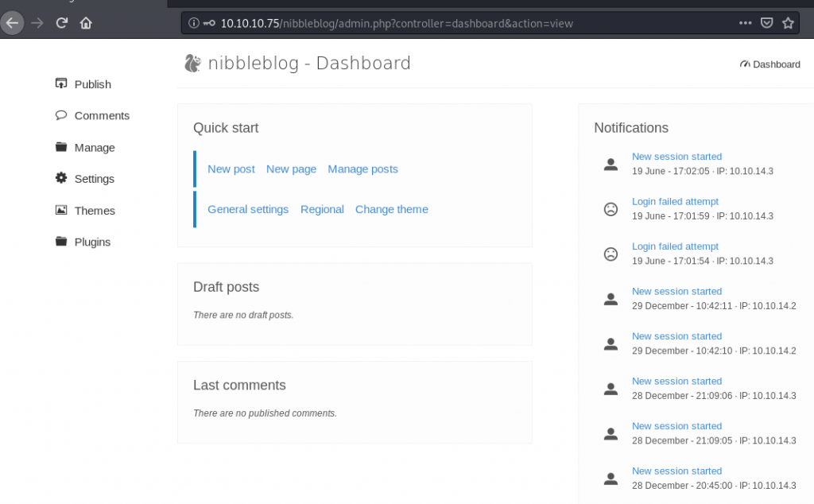Click '28 December - 20:45:00 · IP: 10.10.14.3' text
The height and width of the screenshot is (504, 814).
[x=714, y=485]
